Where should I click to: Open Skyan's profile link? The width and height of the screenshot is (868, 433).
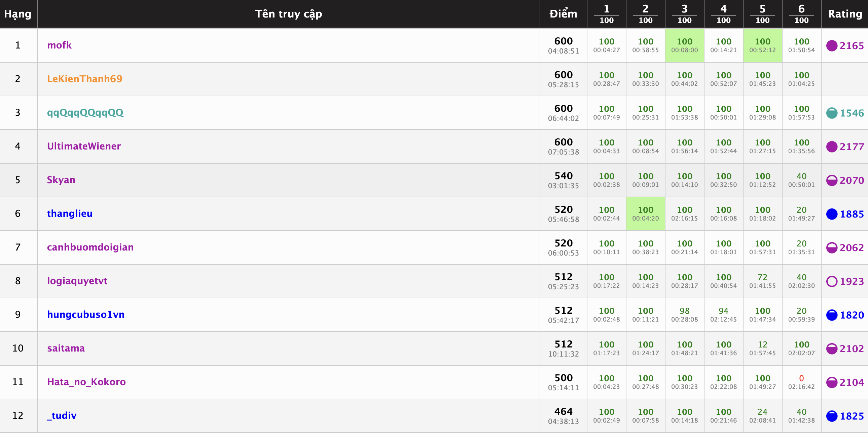click(61, 180)
